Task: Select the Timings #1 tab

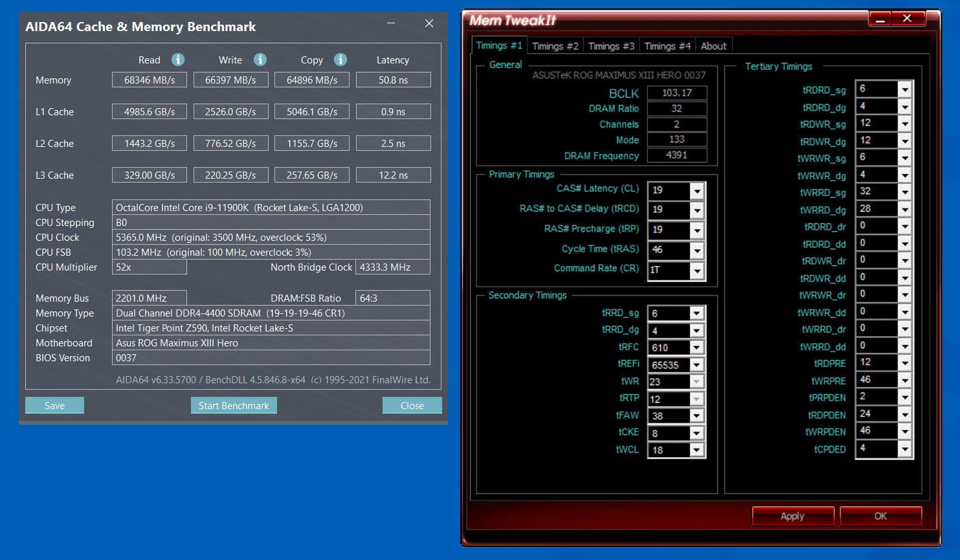Action: (x=499, y=45)
